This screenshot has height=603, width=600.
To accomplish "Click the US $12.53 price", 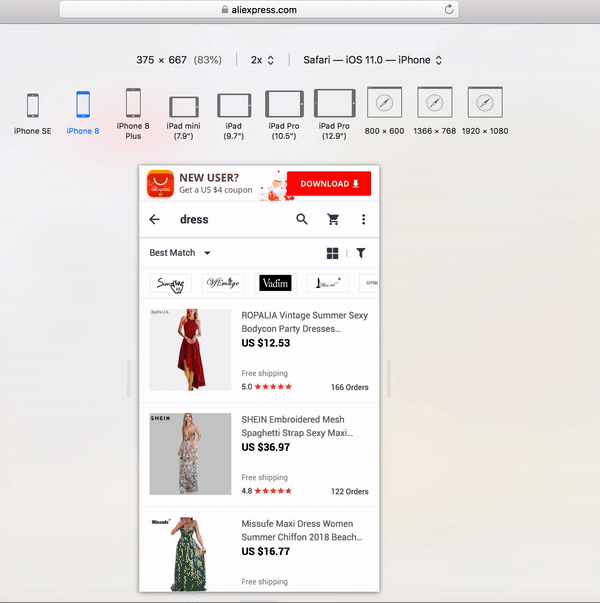I will tap(266, 343).
